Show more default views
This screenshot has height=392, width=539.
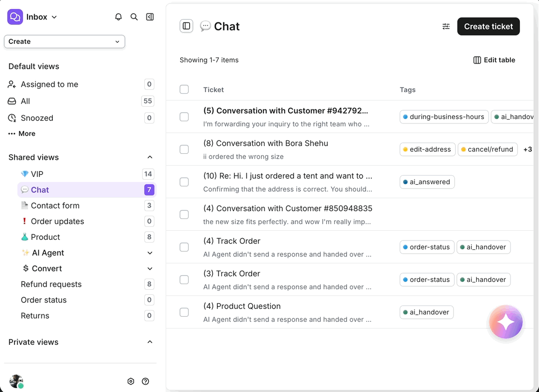pos(22,134)
